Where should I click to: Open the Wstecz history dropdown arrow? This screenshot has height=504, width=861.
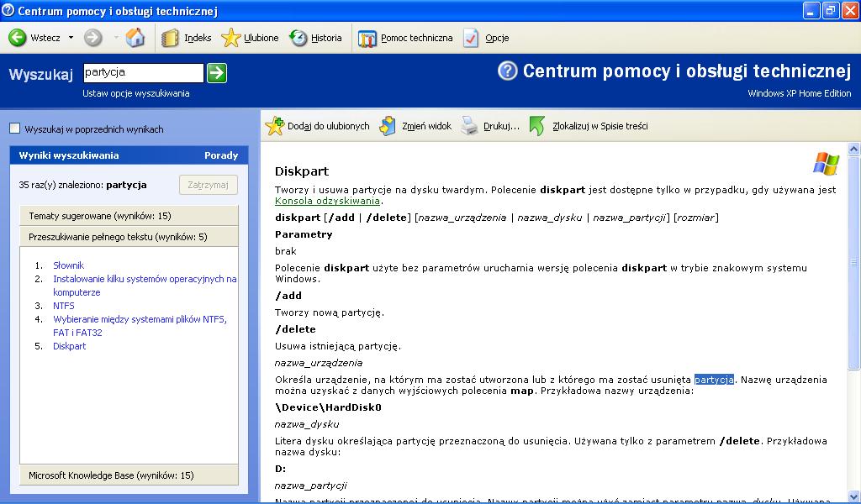tap(71, 38)
